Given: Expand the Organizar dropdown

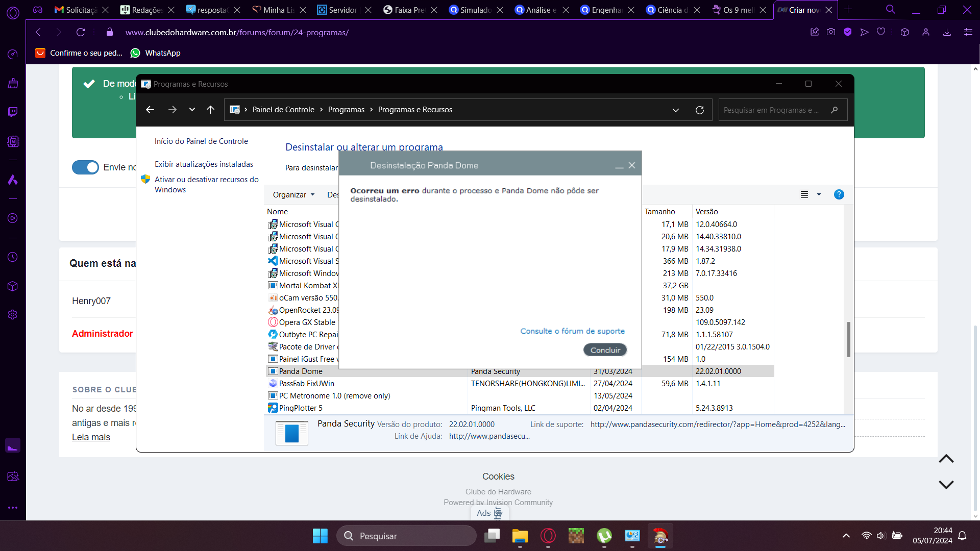Looking at the screenshot, I should tap(293, 194).
